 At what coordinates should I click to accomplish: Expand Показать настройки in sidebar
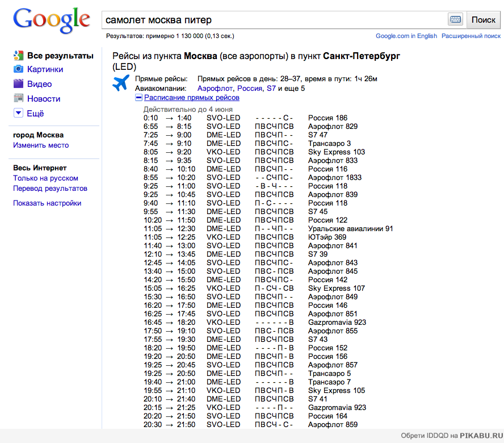tap(47, 203)
